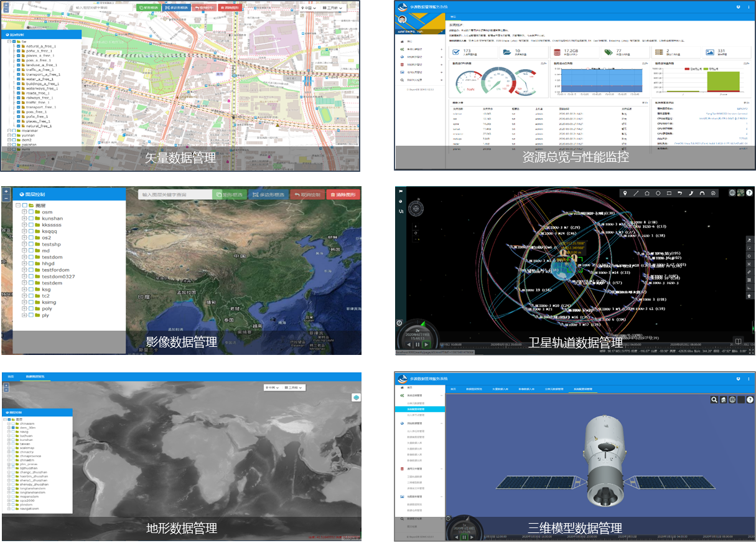Open the 工具箱 dropdown on terrain map
The image size is (756, 543).
pos(294,388)
